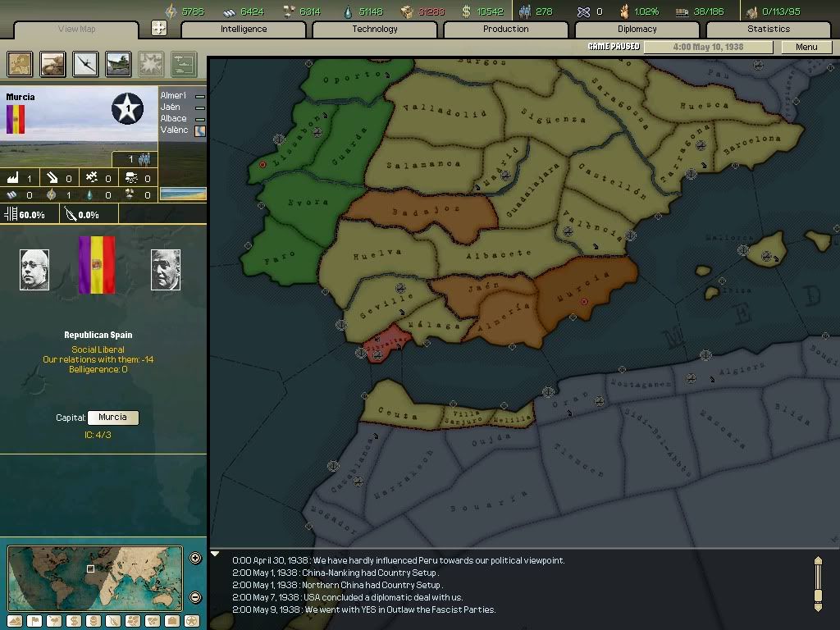Select Salamanca province on the map
The height and width of the screenshot is (630, 840).
pos(423,165)
